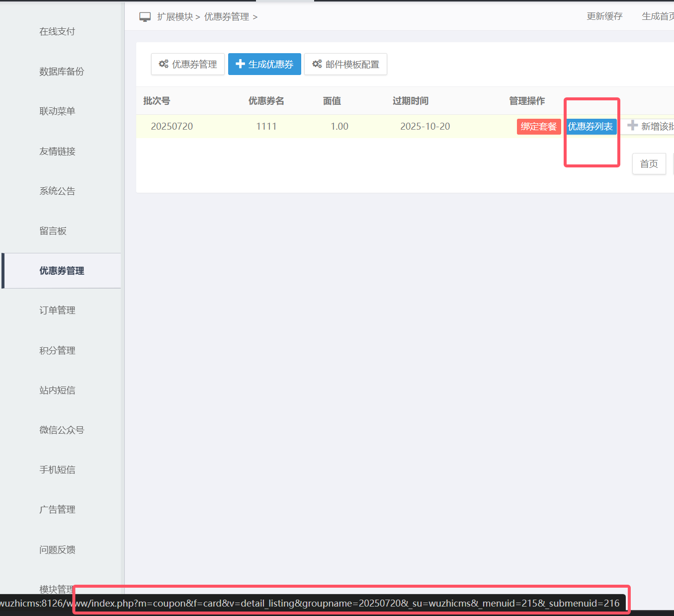Image resolution: width=674 pixels, height=616 pixels.
Task: Select 联动菜单 in the sidebar
Action: click(x=57, y=111)
